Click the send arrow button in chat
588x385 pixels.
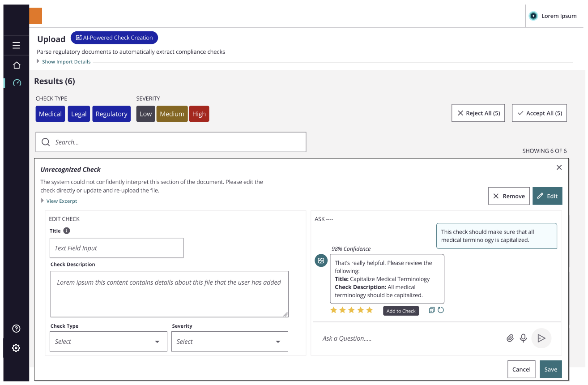(541, 338)
